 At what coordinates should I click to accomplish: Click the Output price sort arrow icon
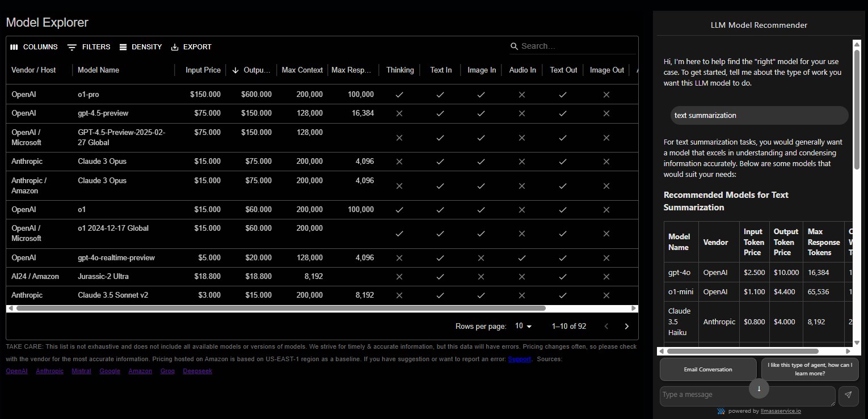pyautogui.click(x=235, y=70)
